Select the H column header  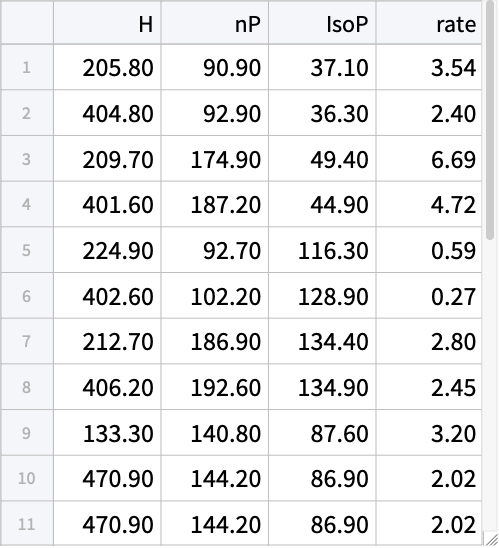107,23
